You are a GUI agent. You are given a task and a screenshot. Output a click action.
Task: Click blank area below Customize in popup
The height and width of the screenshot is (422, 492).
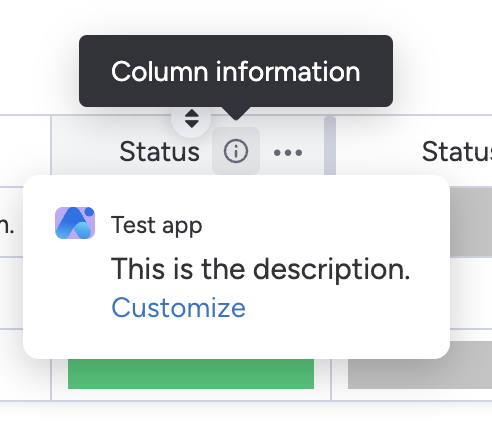point(236,340)
